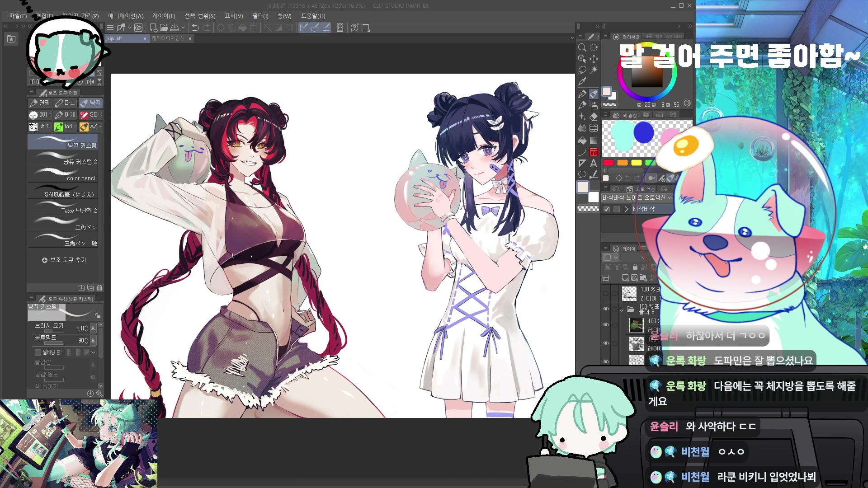Pick the red swatch in color mixing panel

[609, 163]
